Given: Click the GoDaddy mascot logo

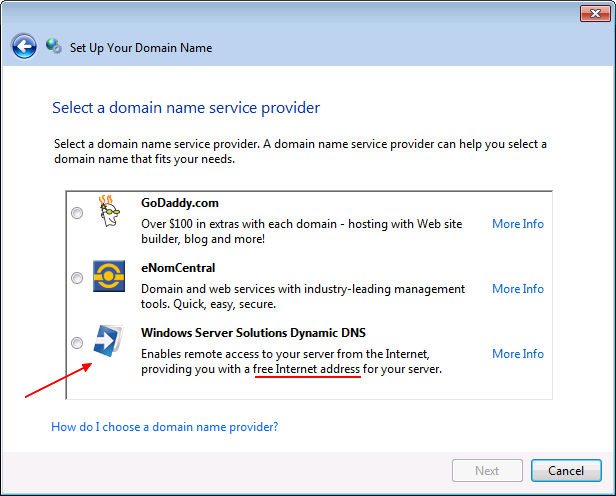Looking at the screenshot, I should 108,212.
